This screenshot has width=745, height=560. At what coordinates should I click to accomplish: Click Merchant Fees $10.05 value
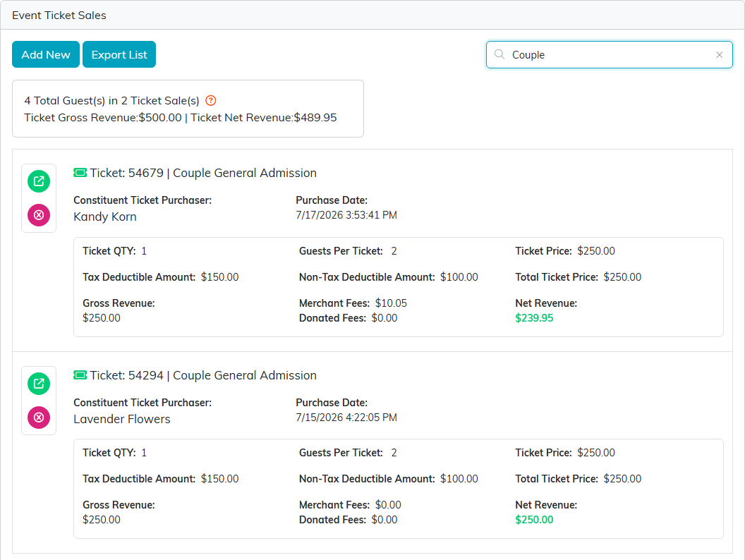(x=391, y=303)
